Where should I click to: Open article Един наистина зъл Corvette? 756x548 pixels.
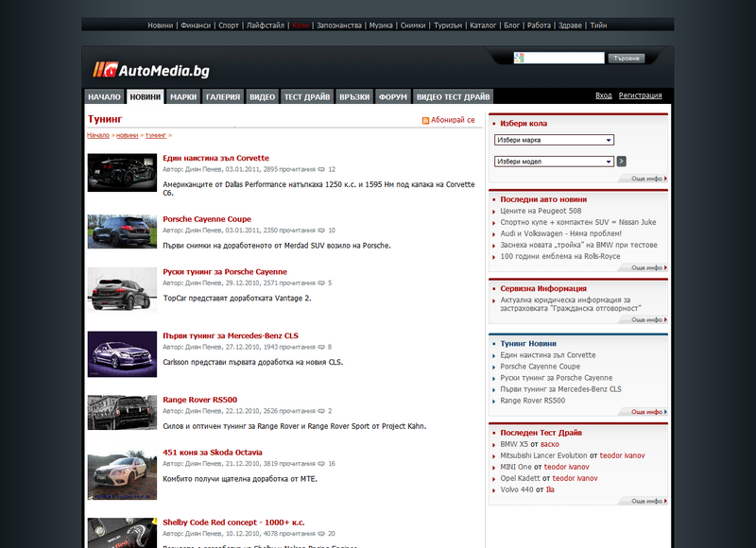[x=216, y=158]
